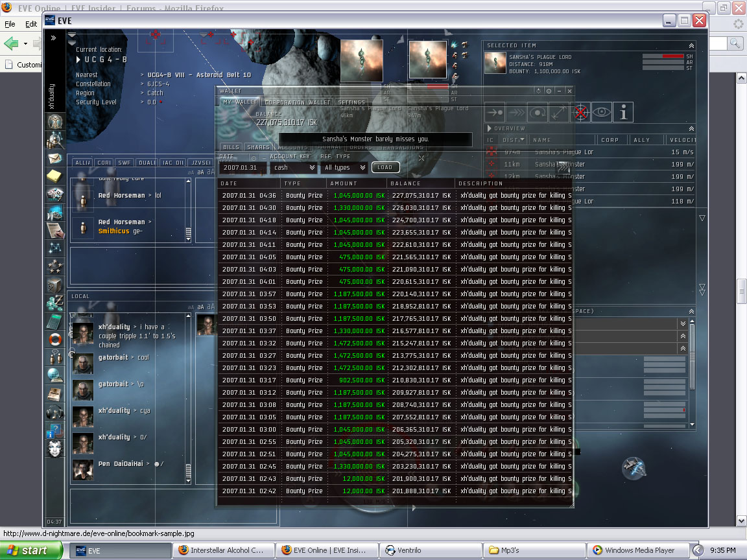Minimize the Wallet window
The height and width of the screenshot is (560, 747).
(560, 91)
